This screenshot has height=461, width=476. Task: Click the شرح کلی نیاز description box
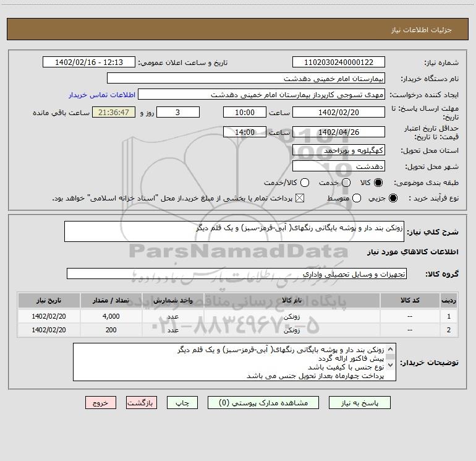[234, 231]
